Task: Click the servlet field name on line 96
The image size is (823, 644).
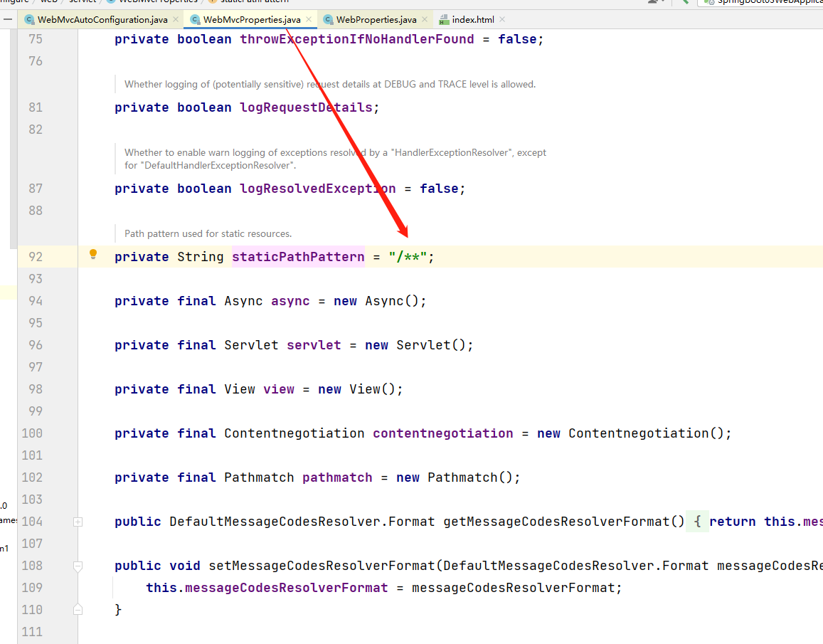Action: 314,345
